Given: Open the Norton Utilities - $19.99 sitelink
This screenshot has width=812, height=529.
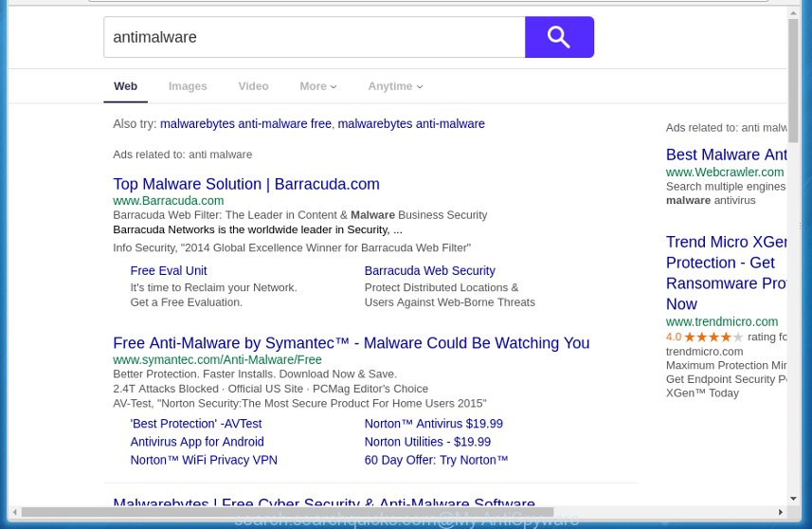Looking at the screenshot, I should (x=427, y=442).
